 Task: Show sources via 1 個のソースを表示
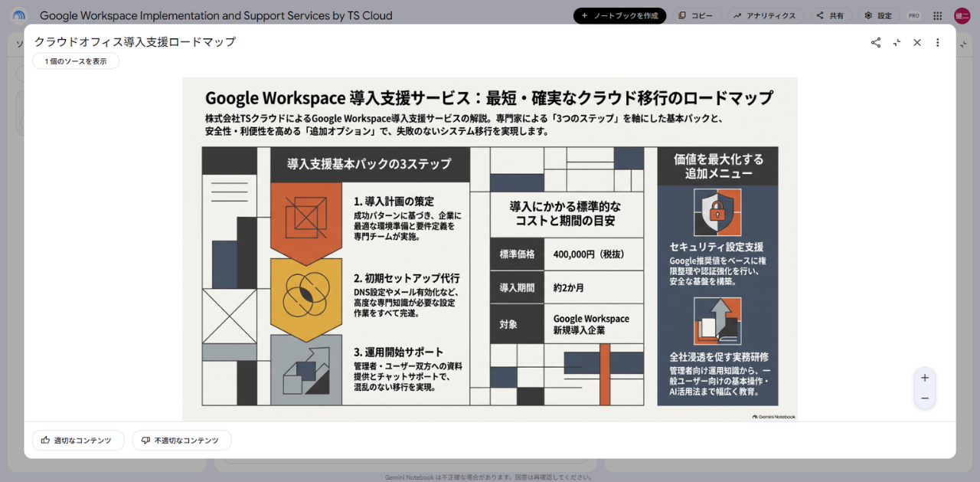(x=76, y=61)
